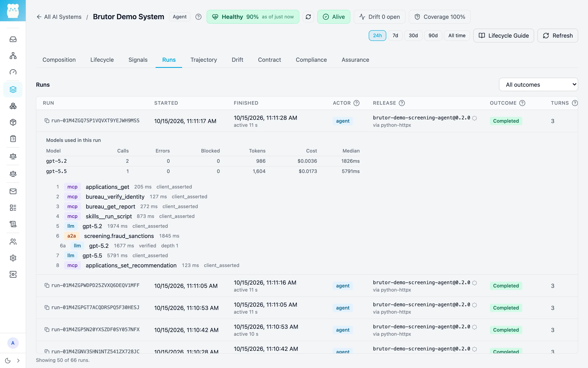
Task: Open the settings gear icon in the sidebar
Action: tap(13, 258)
